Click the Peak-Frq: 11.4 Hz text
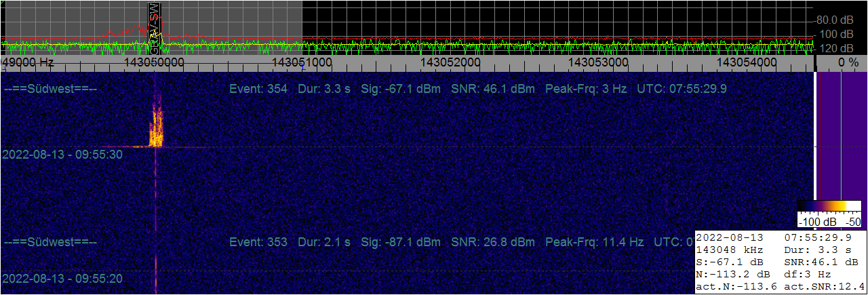 click(595, 242)
